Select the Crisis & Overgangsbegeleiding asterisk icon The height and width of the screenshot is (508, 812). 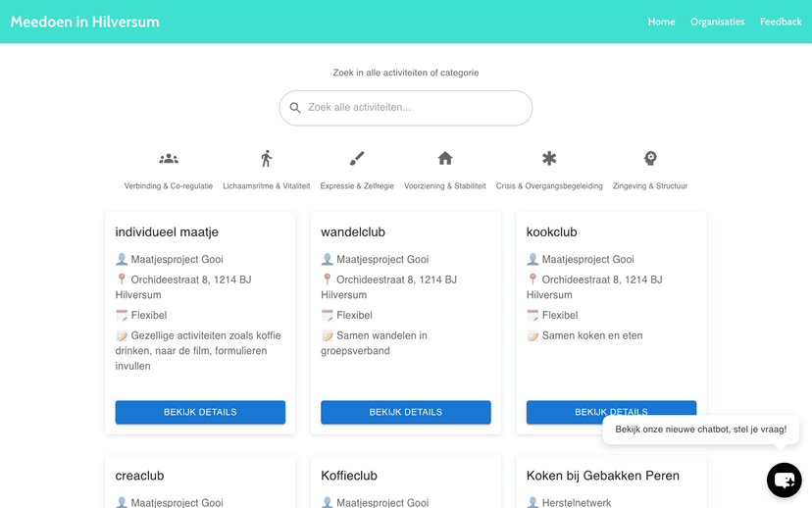pyautogui.click(x=549, y=158)
